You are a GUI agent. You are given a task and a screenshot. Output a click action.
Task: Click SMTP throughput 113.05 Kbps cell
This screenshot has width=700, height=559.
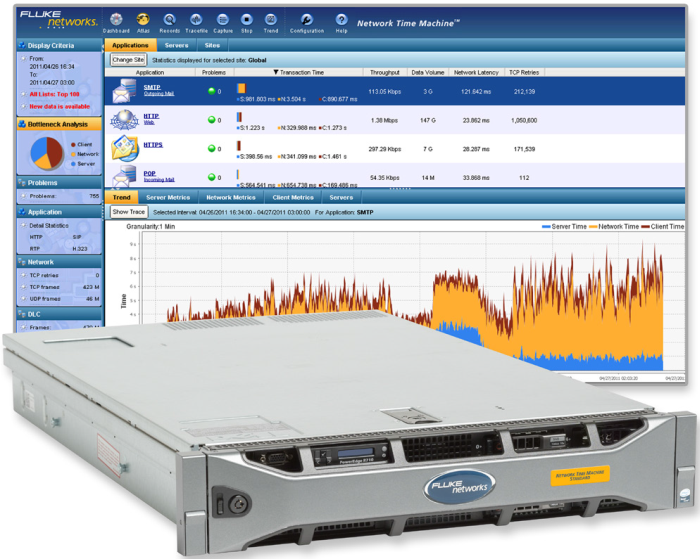click(x=384, y=92)
